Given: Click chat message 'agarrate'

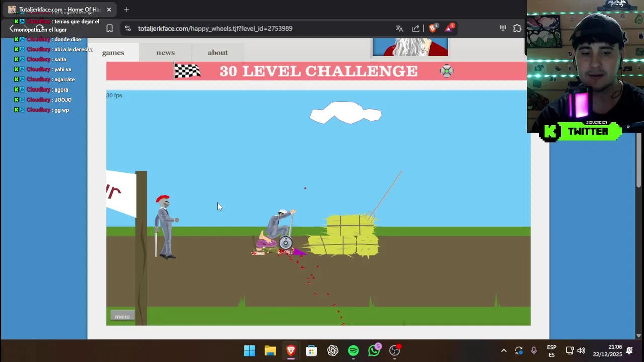Looking at the screenshot, I should (x=64, y=79).
